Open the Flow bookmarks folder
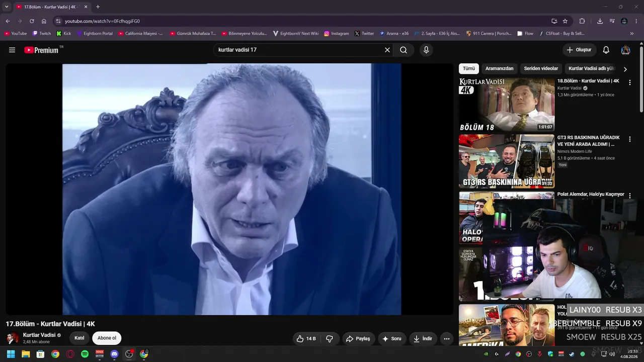 [x=525, y=34]
